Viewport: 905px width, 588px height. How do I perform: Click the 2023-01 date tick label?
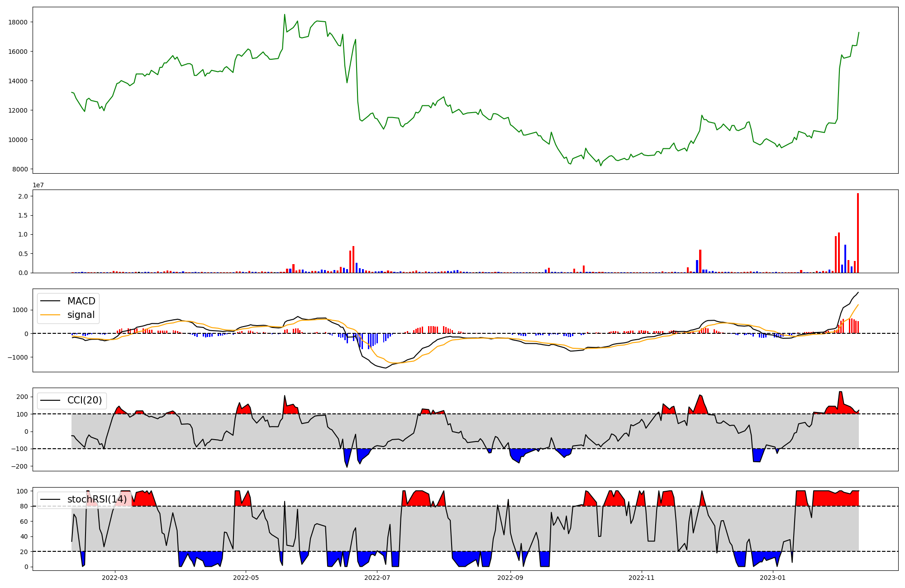pyautogui.click(x=773, y=578)
